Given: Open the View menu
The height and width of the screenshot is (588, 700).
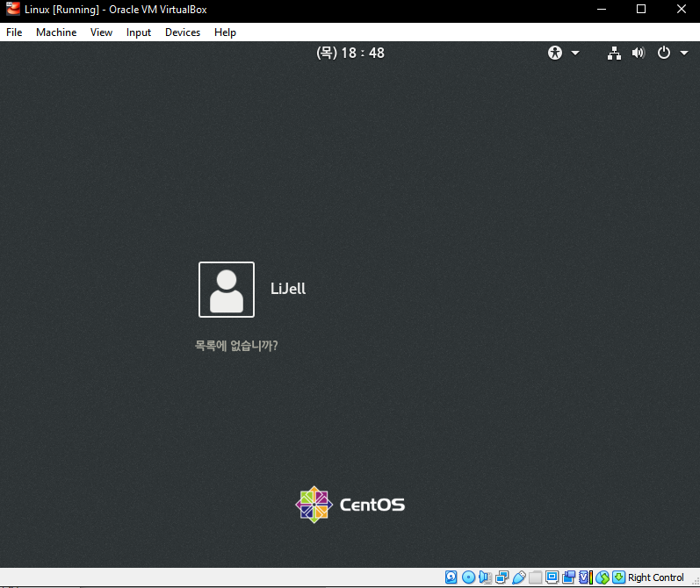Looking at the screenshot, I should 101,32.
